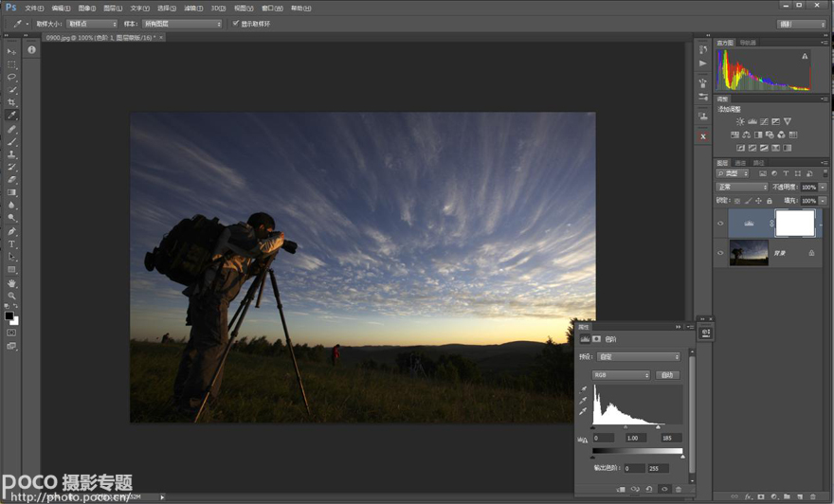Click the white layer mask thumbnail
Screen dimensions: 834x504
(794, 223)
